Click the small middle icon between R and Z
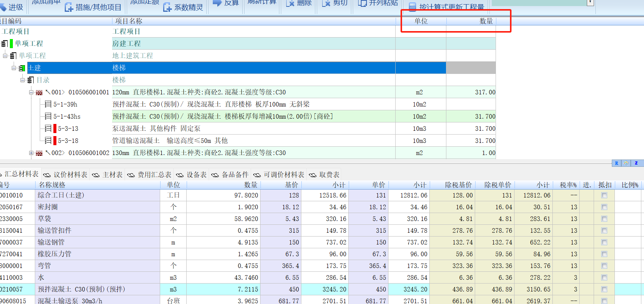This screenshot has width=644, height=304. pyautogui.click(x=626, y=163)
